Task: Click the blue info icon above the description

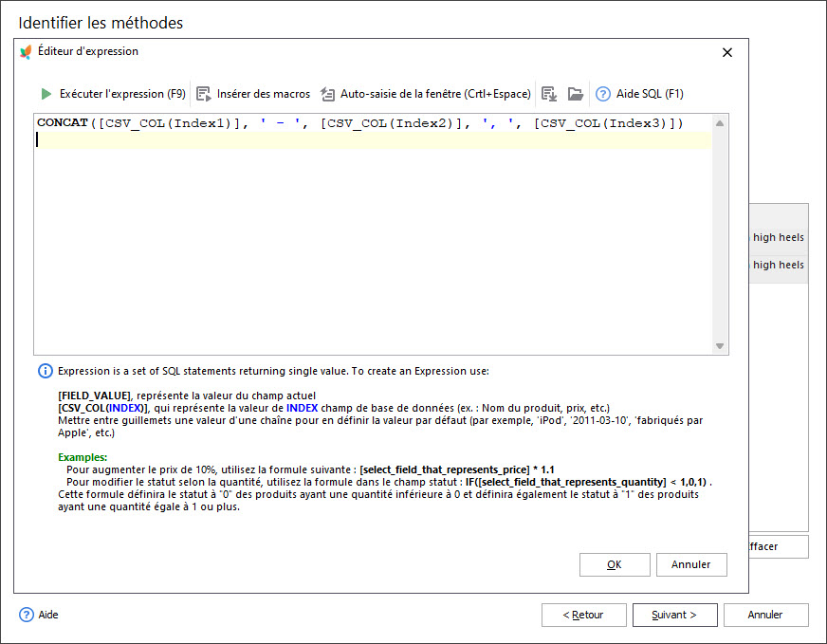Action: tap(45, 371)
